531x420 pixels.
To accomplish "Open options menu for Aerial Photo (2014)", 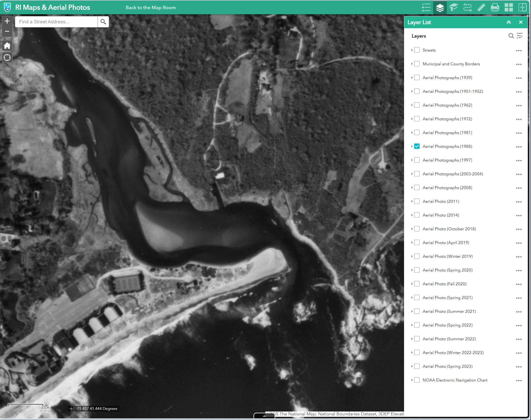I will point(519,216).
